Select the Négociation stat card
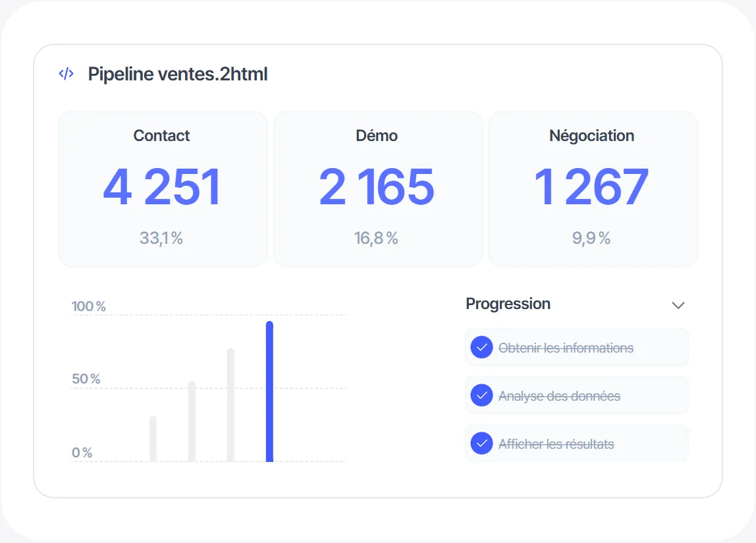Viewport: 756px width, 543px height. [593, 188]
